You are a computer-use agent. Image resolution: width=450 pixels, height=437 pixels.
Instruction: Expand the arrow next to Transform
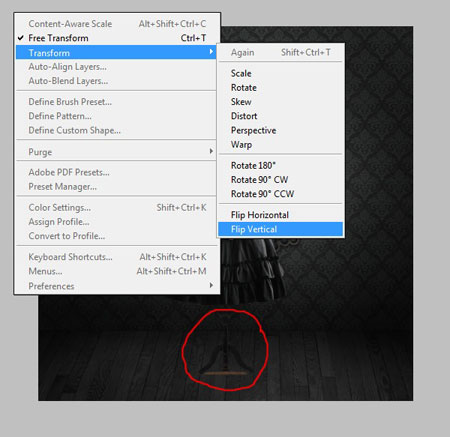(x=211, y=52)
